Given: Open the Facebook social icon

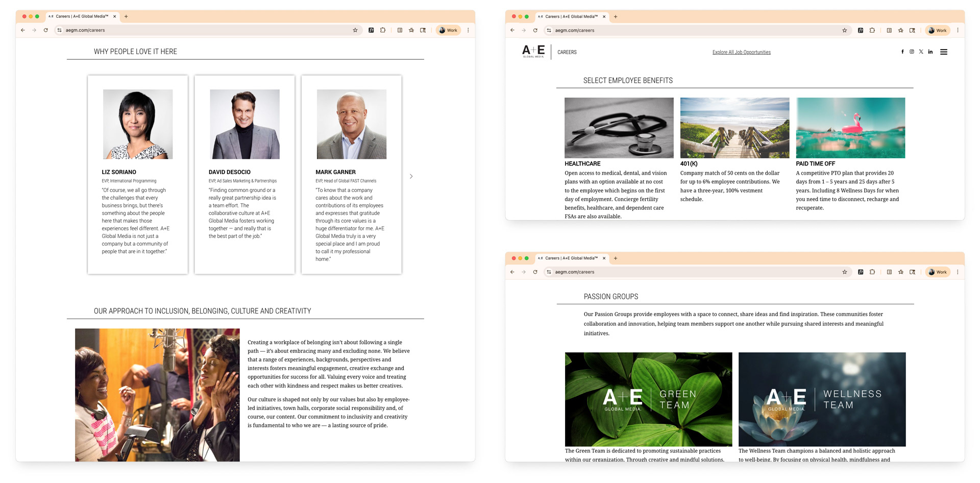Looking at the screenshot, I should (902, 52).
